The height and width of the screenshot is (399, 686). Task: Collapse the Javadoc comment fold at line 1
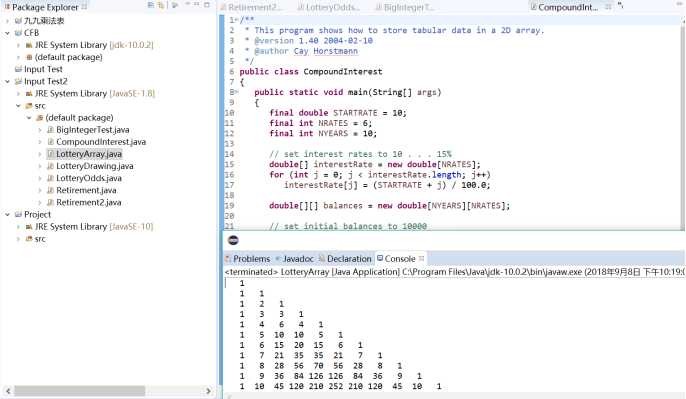(237, 20)
